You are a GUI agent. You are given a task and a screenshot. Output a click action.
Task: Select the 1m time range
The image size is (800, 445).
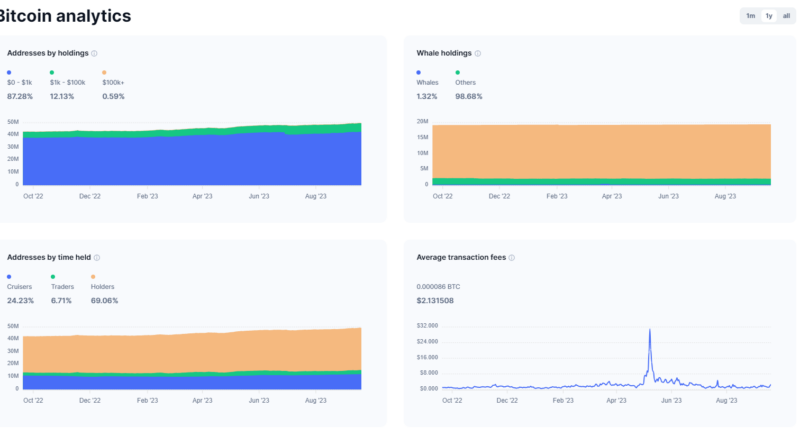pos(750,16)
